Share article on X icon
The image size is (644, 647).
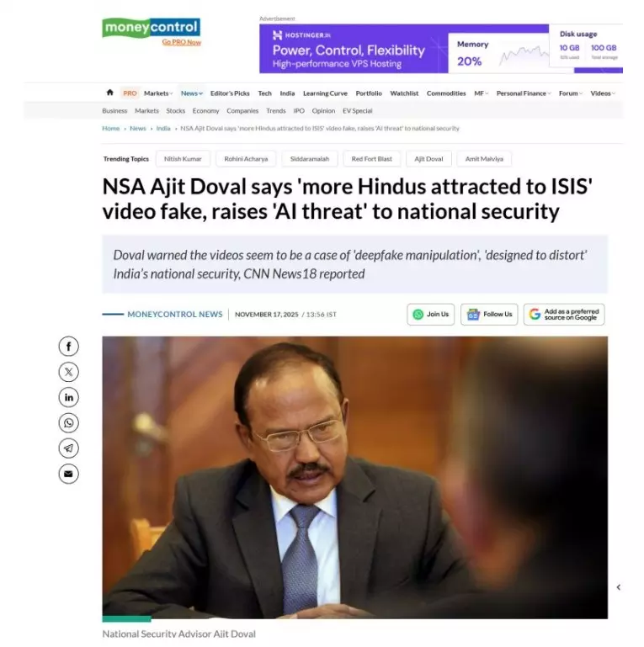[x=68, y=372]
